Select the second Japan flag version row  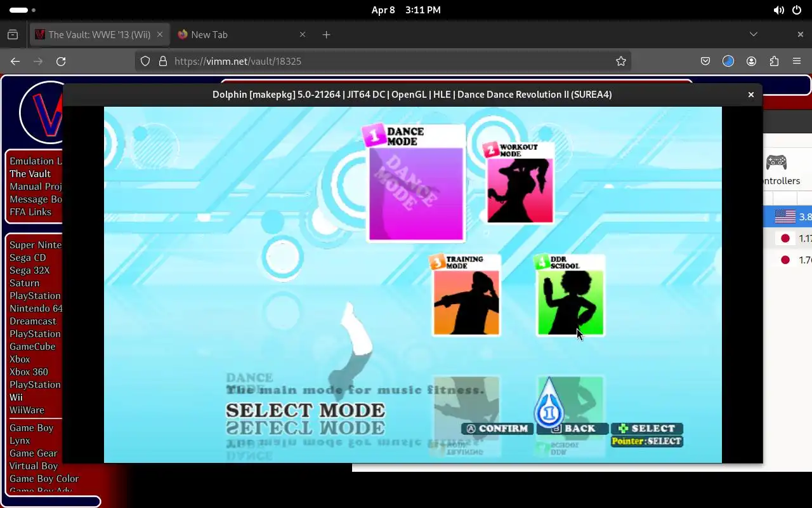787,260
